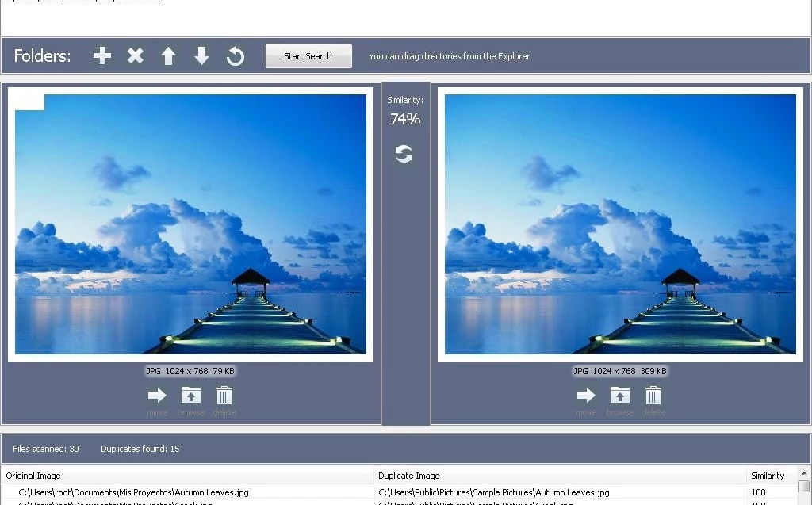Click the reset folders circular arrow icon
The image size is (812, 505).
tap(236, 56)
